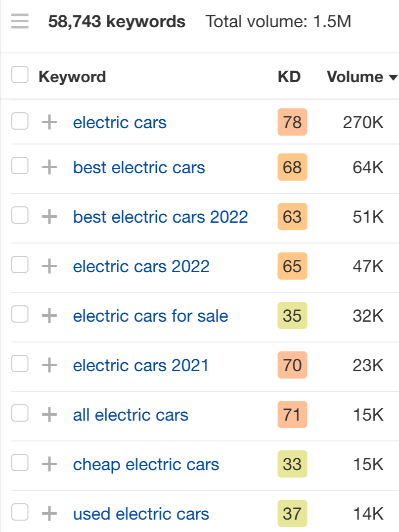Open the electric cars 2021 link

click(x=141, y=365)
